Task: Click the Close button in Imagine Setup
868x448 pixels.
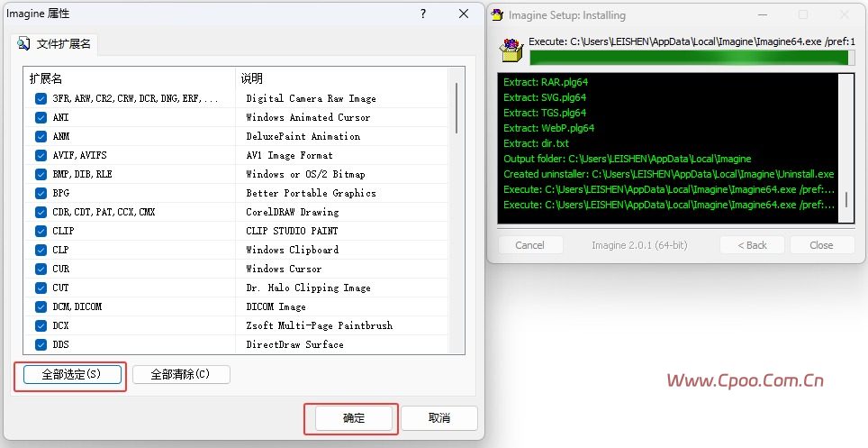Action: tap(821, 245)
